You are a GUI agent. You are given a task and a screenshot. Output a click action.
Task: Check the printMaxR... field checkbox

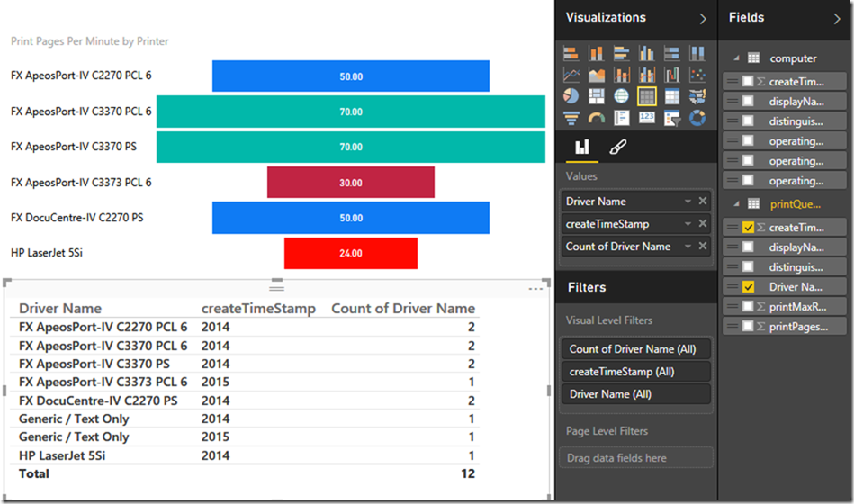click(748, 306)
